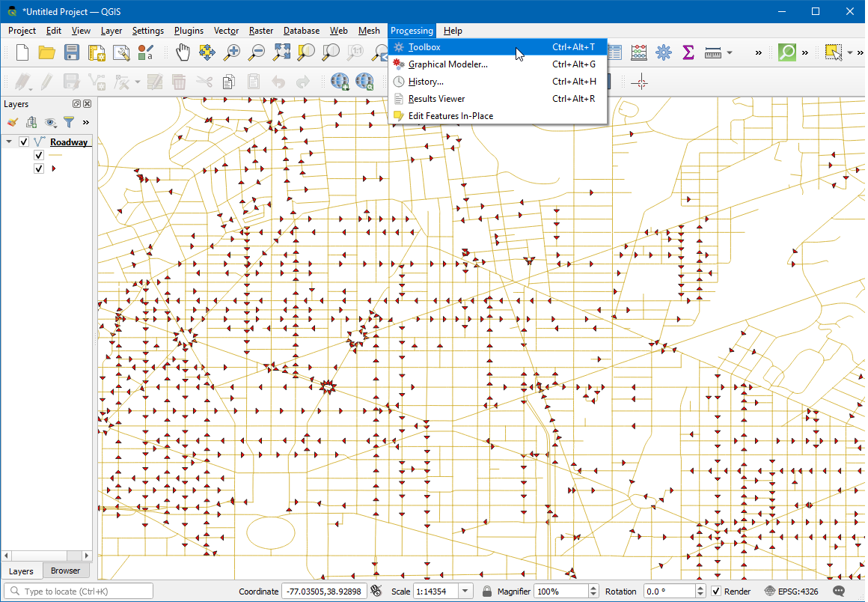Click the Filter Legend funnel icon
The image size is (868, 602).
(69, 122)
